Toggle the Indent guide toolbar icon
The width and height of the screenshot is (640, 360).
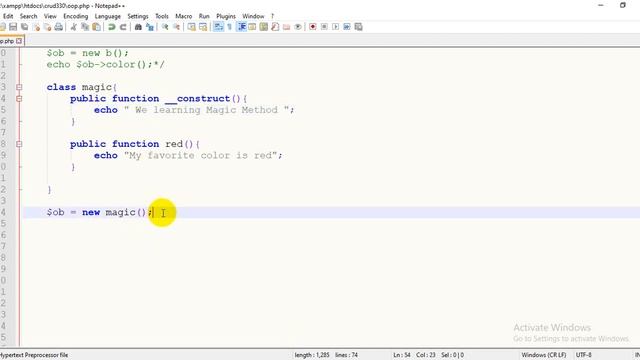(241, 27)
